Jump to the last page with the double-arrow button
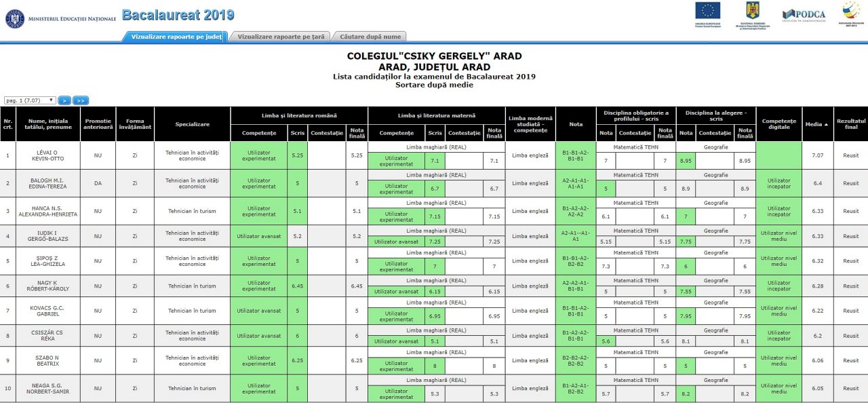 pos(81,100)
